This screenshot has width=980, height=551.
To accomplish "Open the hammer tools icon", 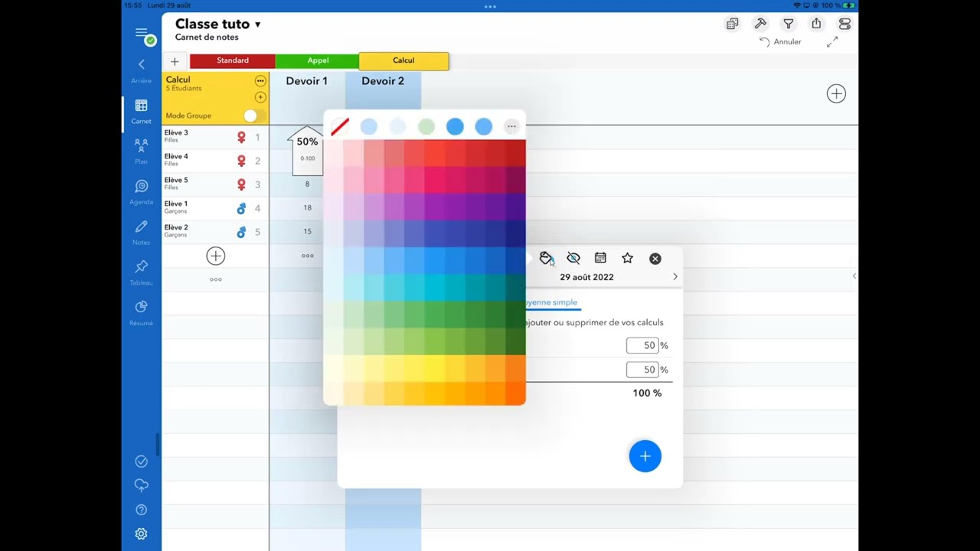I will point(760,24).
